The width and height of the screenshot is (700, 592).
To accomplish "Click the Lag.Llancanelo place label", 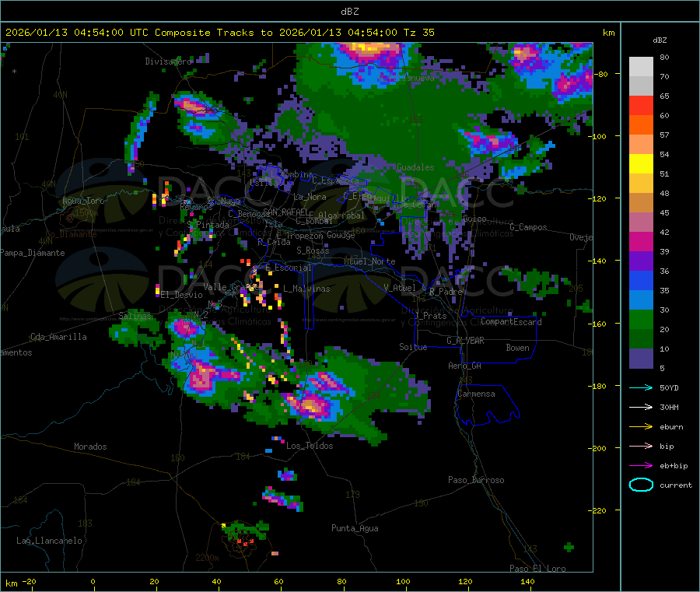I will pos(49,541).
